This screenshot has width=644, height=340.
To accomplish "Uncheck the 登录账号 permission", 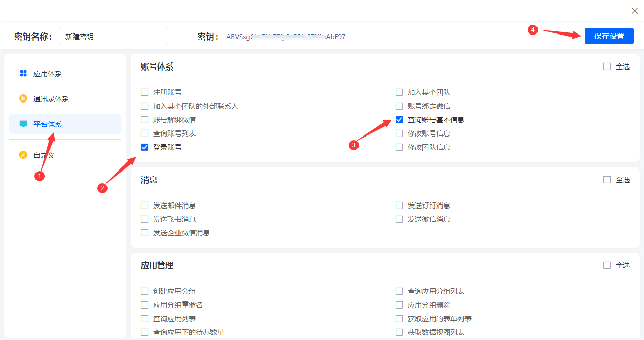I will point(145,147).
